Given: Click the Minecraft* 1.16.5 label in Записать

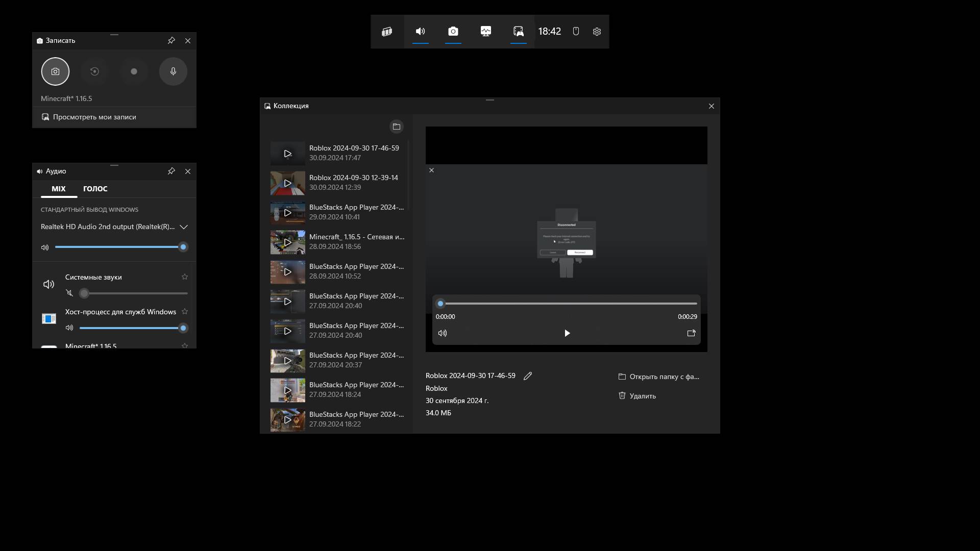Looking at the screenshot, I should click(x=66, y=99).
